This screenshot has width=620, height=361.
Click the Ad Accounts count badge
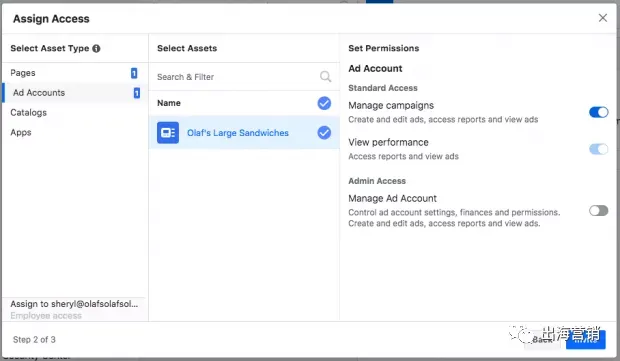coord(136,93)
